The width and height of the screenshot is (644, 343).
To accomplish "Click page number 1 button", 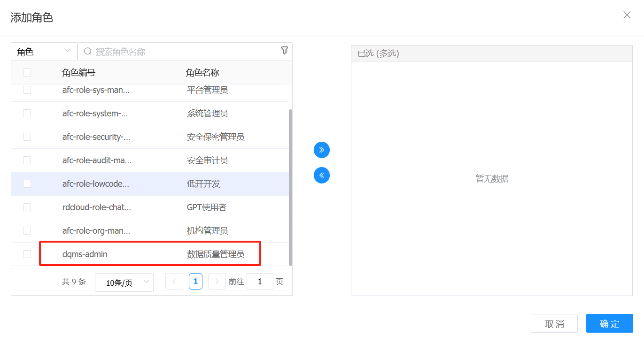I will pyautogui.click(x=195, y=282).
